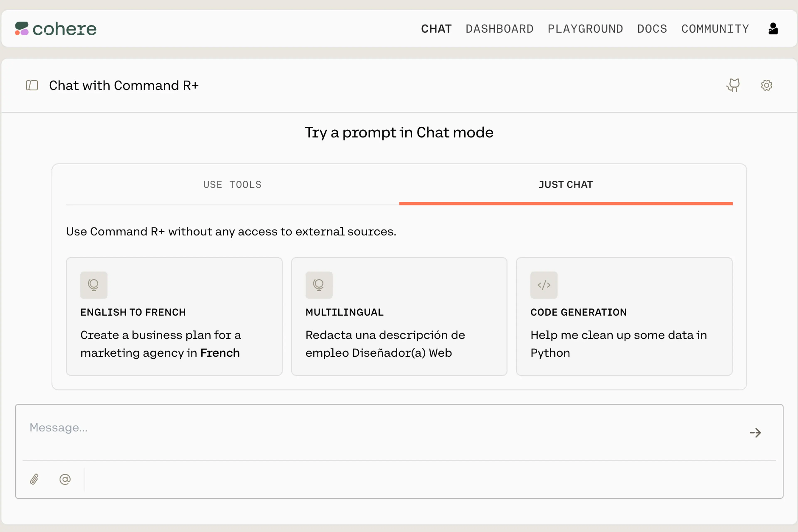Choose the English to French prompt card
Image resolution: width=798 pixels, height=532 pixels.
click(174, 316)
